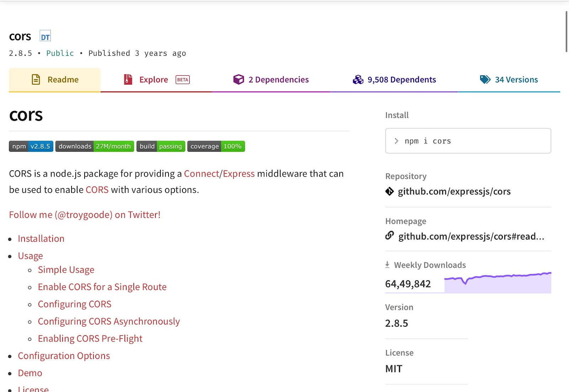Screen dimensions: 569x392
Task: Copy the npm i cors install command
Action: tap(468, 141)
